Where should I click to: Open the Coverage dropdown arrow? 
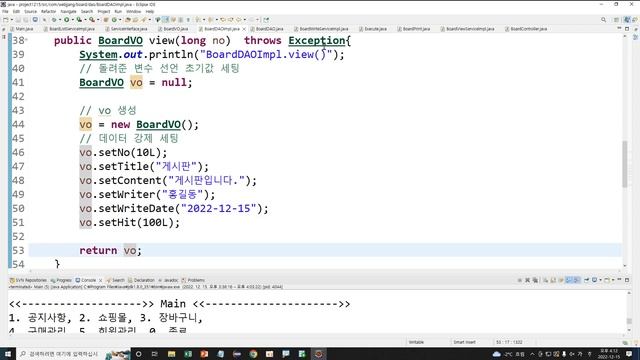86,20
